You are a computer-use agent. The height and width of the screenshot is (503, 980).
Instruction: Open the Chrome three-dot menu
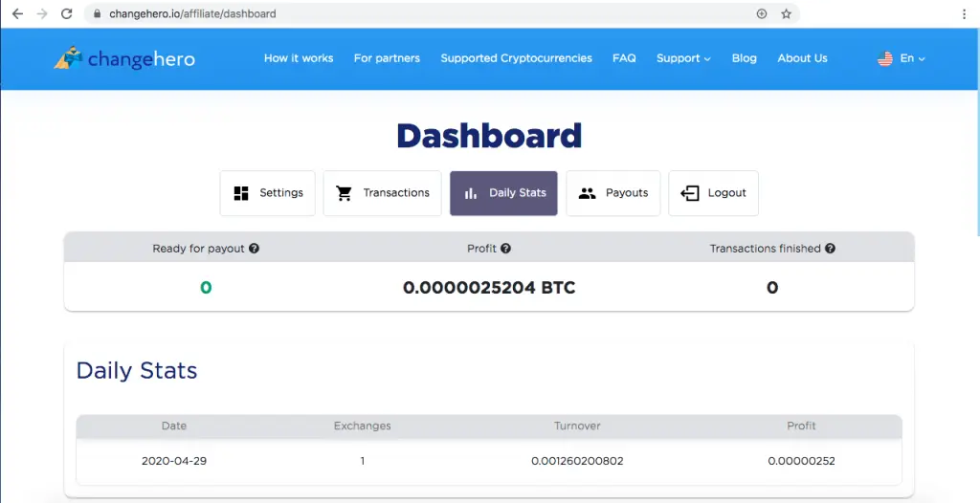tap(965, 13)
